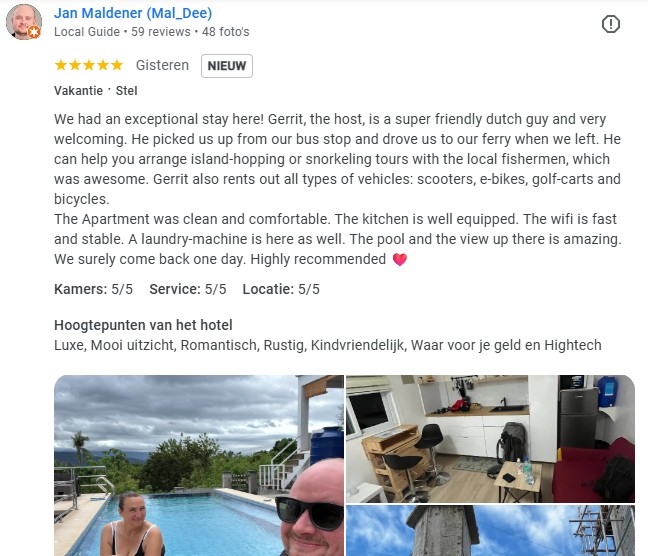Click the 'Gisteren' review date
Image resolution: width=648 pixels, height=556 pixels.
point(162,65)
